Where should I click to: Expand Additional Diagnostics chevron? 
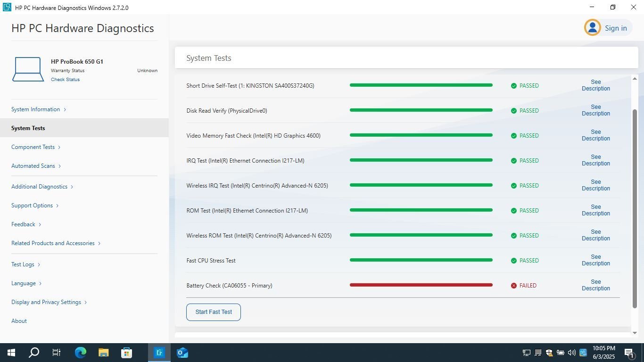pyautogui.click(x=72, y=187)
